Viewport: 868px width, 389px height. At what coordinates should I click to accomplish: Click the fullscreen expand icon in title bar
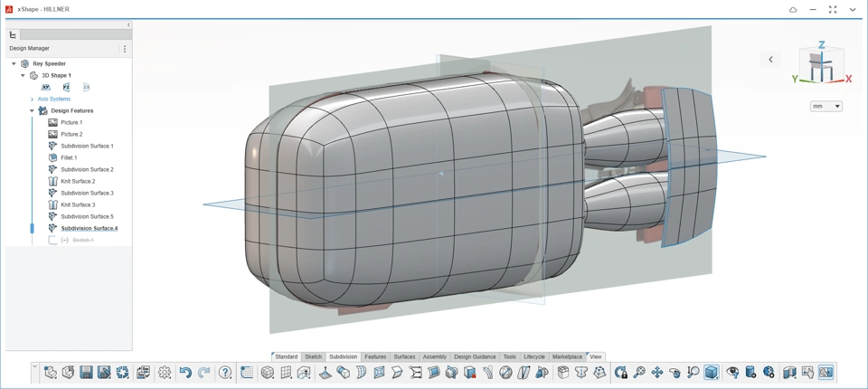pyautogui.click(x=833, y=9)
